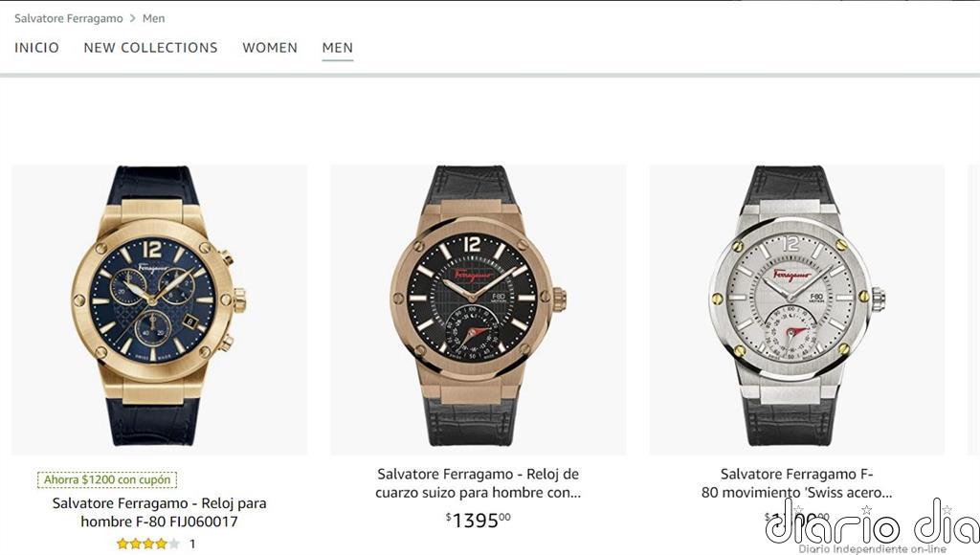
Task: Select the MEN tab
Action: pos(338,48)
